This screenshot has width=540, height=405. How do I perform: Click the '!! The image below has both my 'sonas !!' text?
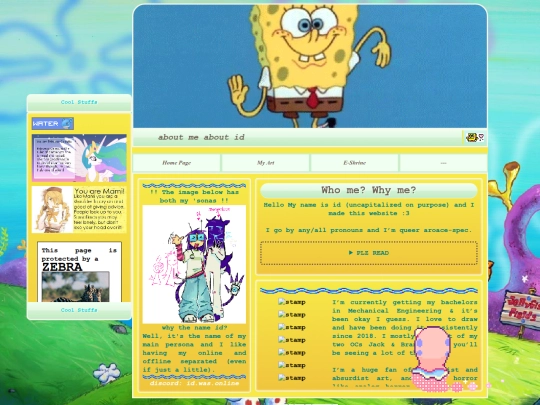[x=194, y=196]
